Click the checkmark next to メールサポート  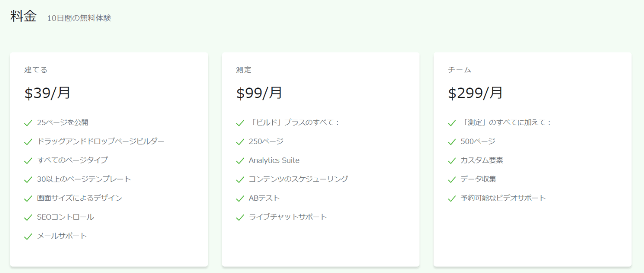tap(28, 236)
